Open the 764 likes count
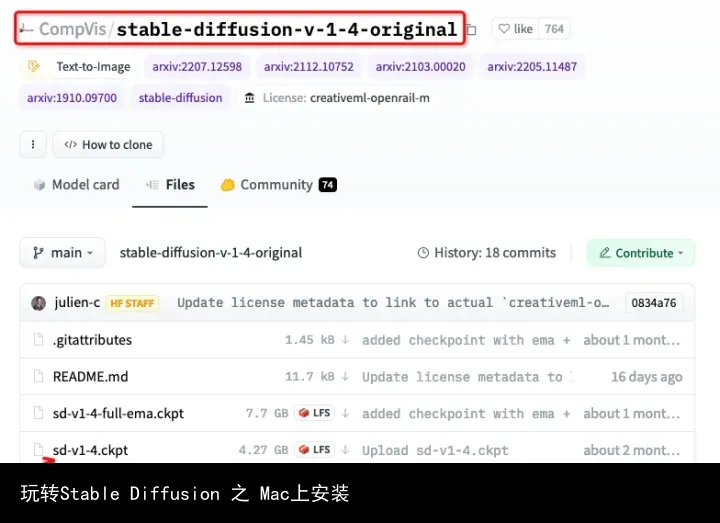The height and width of the screenshot is (523, 720). [554, 29]
